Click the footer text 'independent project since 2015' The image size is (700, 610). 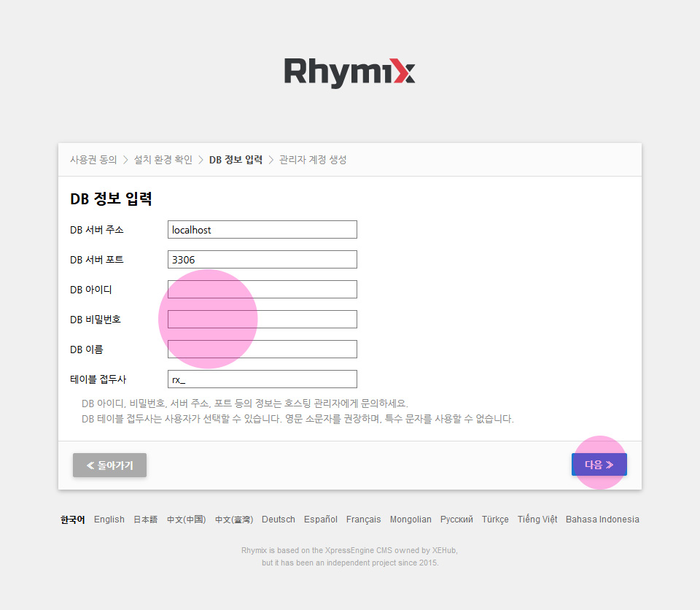350,563
